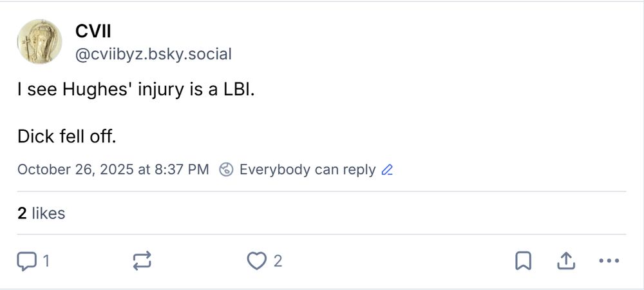644x290 pixels.
Task: Like the post with the heart icon
Action: (x=257, y=261)
